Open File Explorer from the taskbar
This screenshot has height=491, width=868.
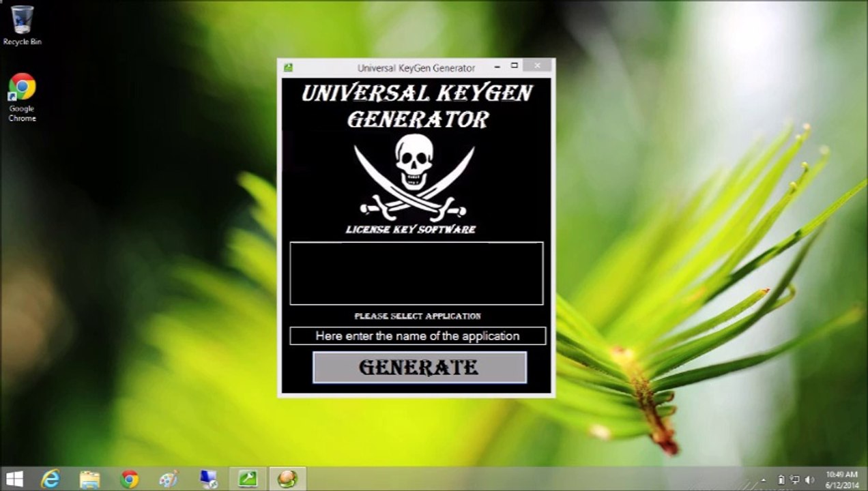pos(89,479)
